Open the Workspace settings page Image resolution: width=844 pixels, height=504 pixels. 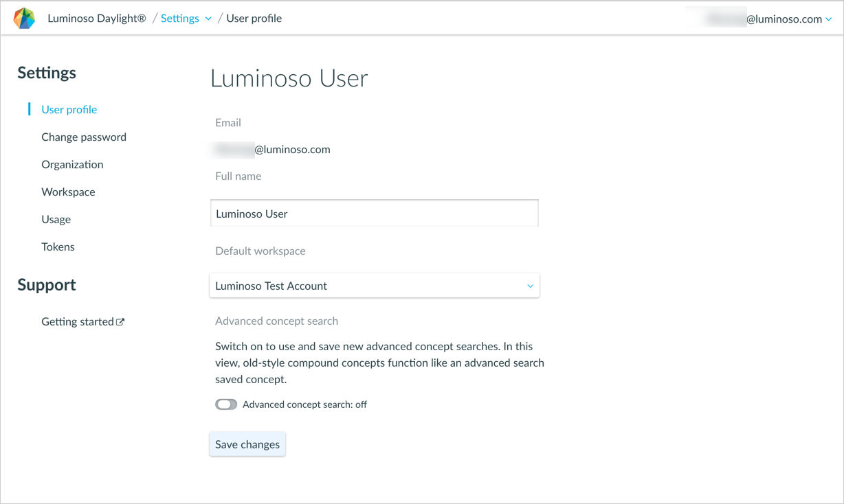click(68, 192)
